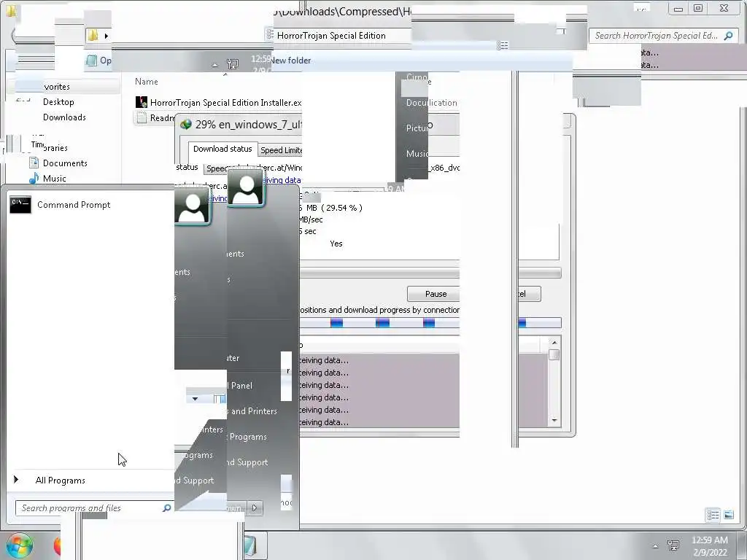The width and height of the screenshot is (747, 560).
Task: Click the Favorites group header
Action: click(x=57, y=87)
